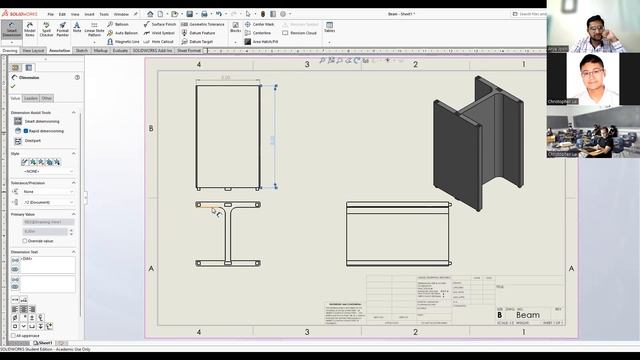Activate the Format Painter
Viewport: 640px width, 360px height.
point(62,29)
